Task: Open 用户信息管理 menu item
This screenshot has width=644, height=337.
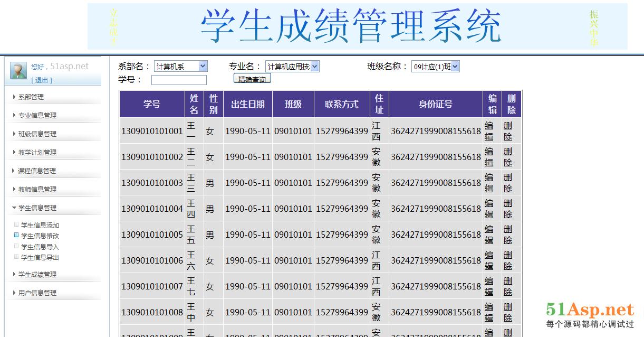Action: pos(37,293)
